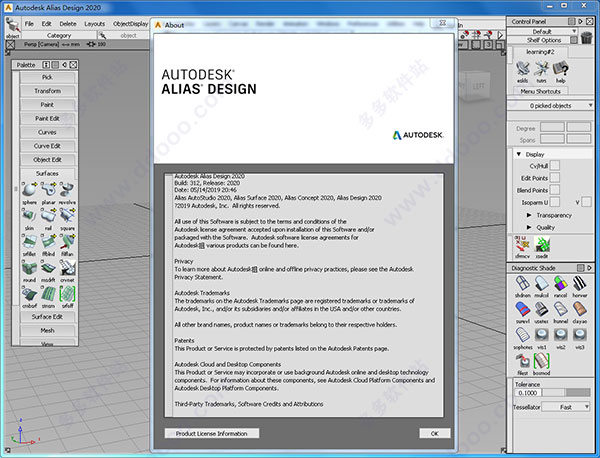Open the 0 picked objects dropdown
The image size is (600, 458).
point(550,106)
